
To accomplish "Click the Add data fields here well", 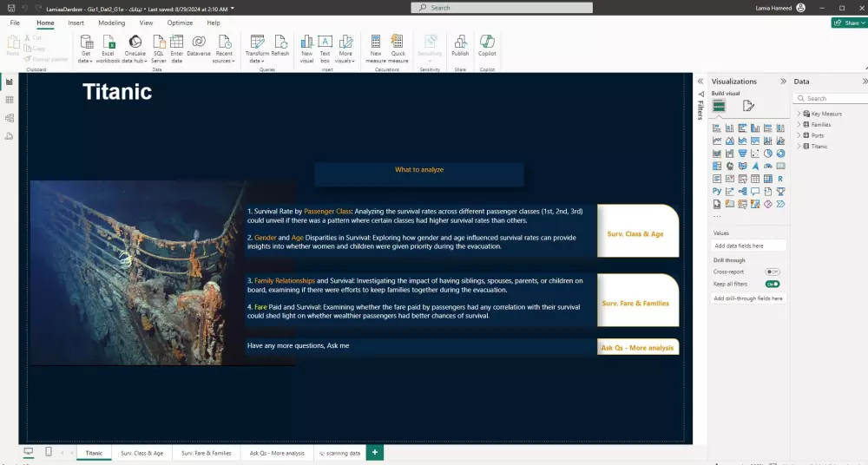I will pos(748,246).
